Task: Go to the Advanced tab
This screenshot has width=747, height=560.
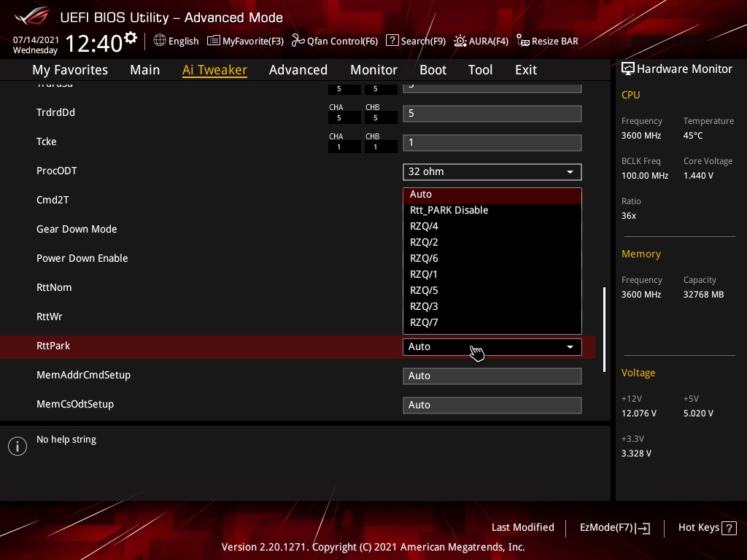Action: 298,70
